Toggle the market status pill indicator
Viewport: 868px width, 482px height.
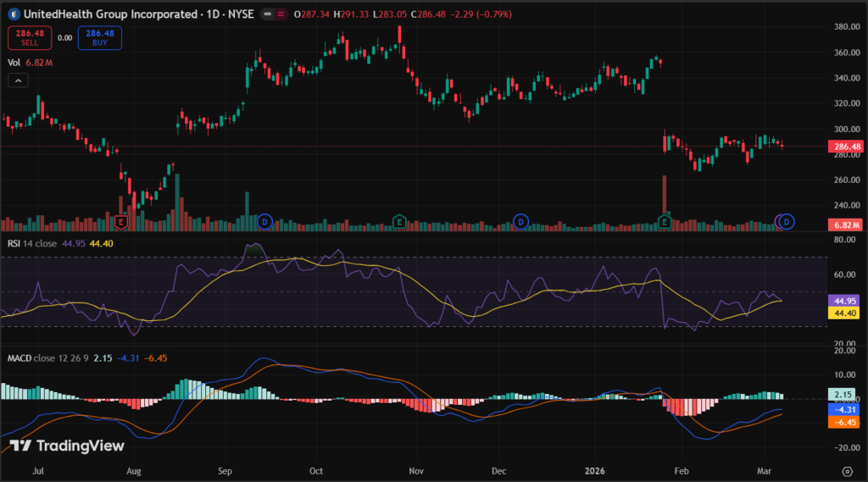273,14
